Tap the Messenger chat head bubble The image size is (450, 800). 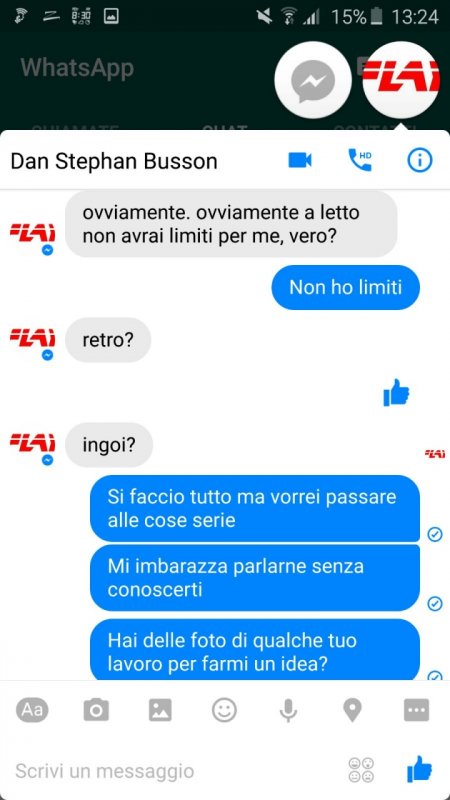313,81
